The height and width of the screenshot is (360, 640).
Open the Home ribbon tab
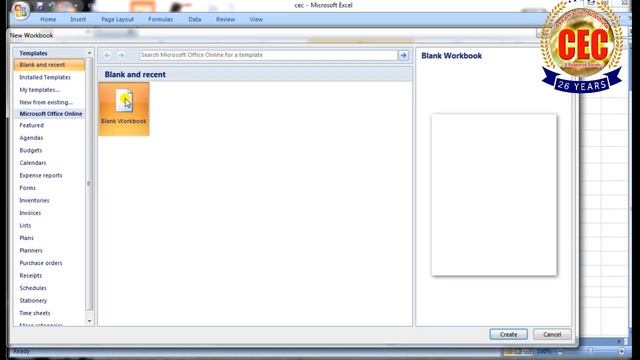48,19
